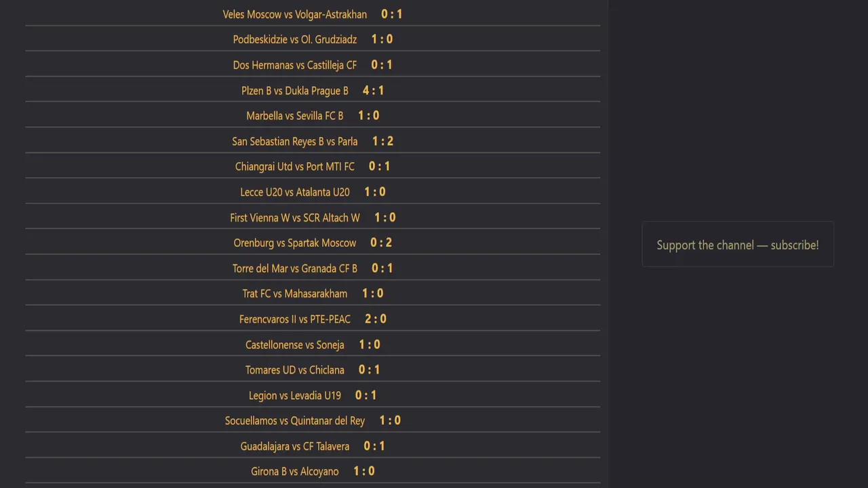Open Socuellamos vs Quintanar del Rey

(295, 421)
